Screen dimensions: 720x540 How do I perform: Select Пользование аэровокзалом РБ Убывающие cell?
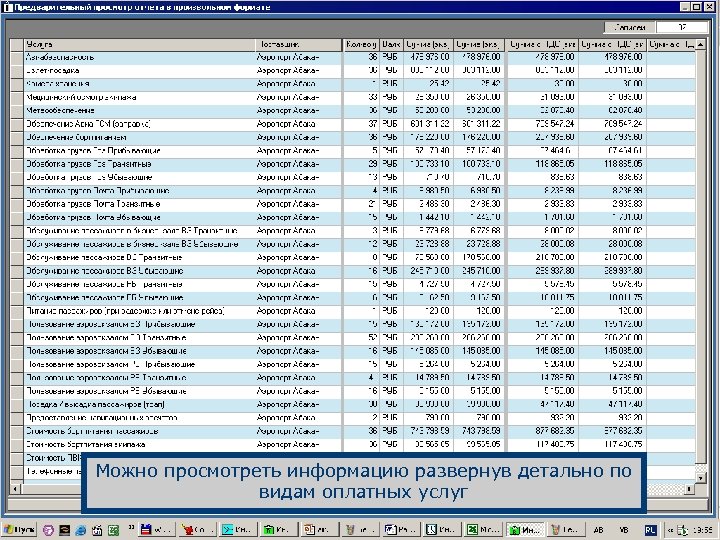click(x=139, y=391)
